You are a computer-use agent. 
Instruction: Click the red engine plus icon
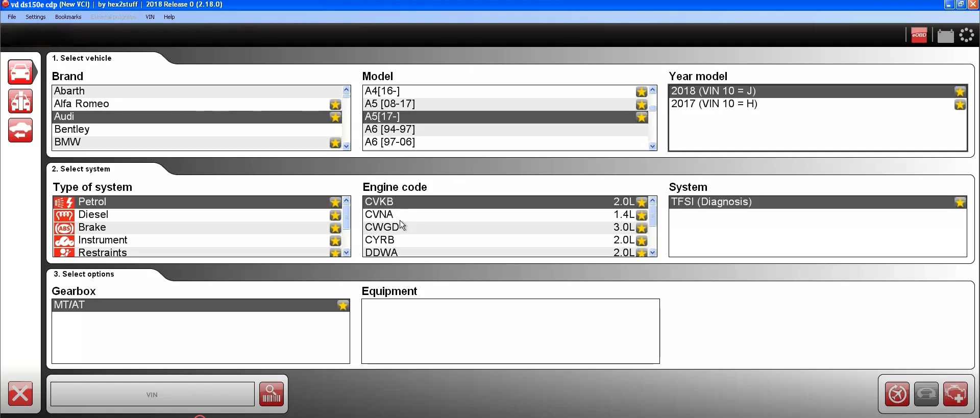955,394
